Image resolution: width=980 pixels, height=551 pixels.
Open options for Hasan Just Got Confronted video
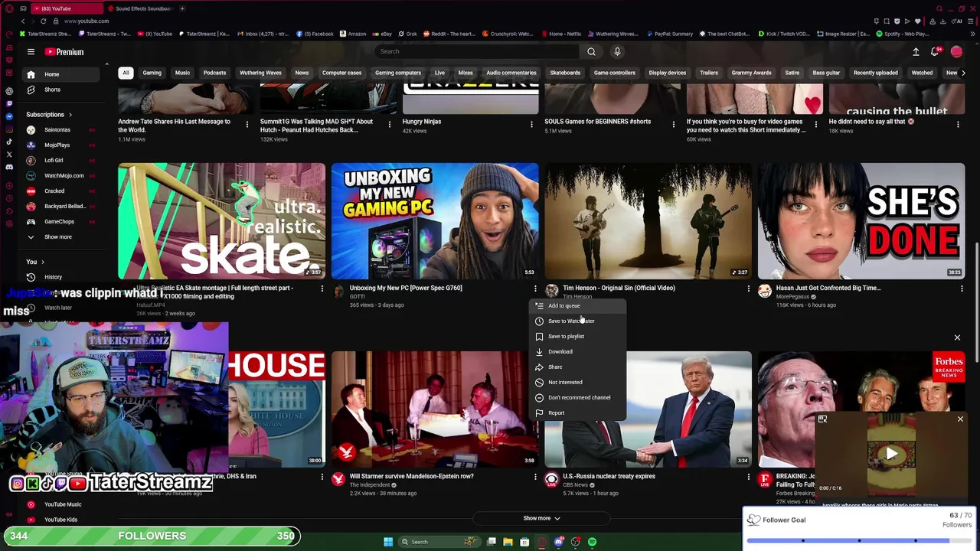pos(962,289)
